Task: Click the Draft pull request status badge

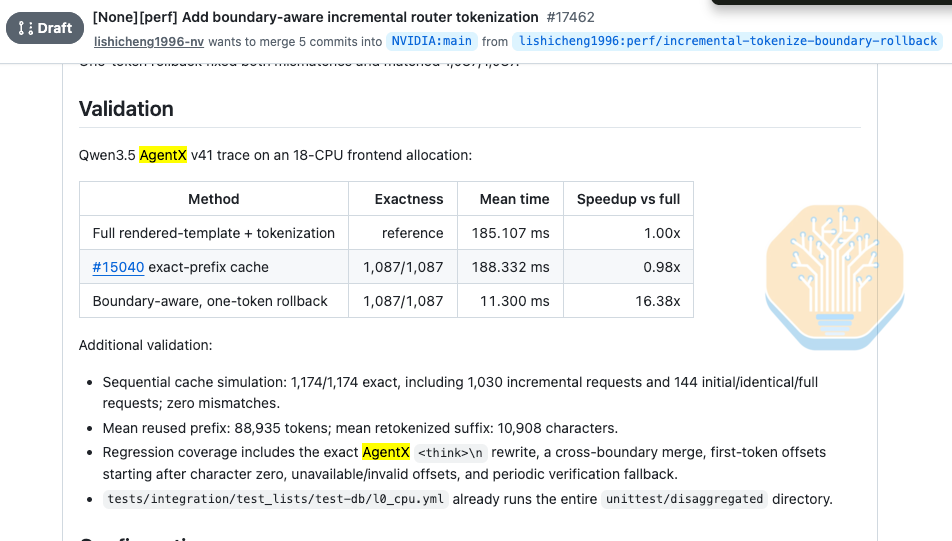Action: (x=45, y=28)
